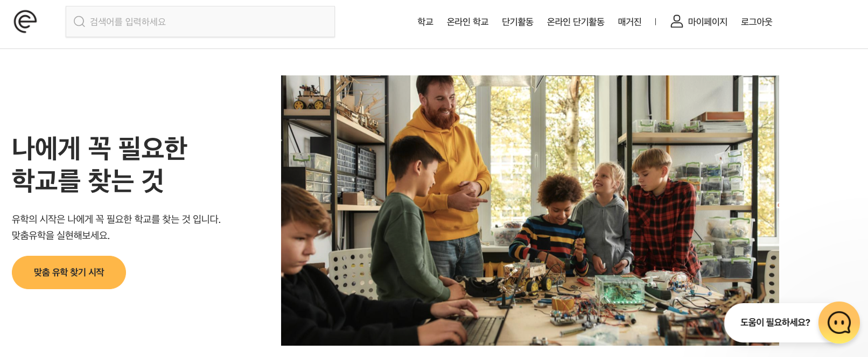Click the 맞춤유학을 실현해보세요 text line

pyautogui.click(x=61, y=235)
